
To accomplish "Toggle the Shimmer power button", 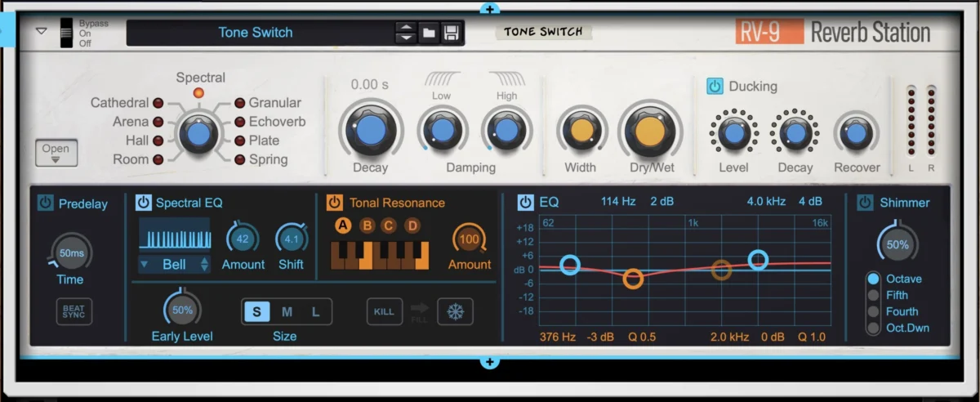I will coord(866,203).
